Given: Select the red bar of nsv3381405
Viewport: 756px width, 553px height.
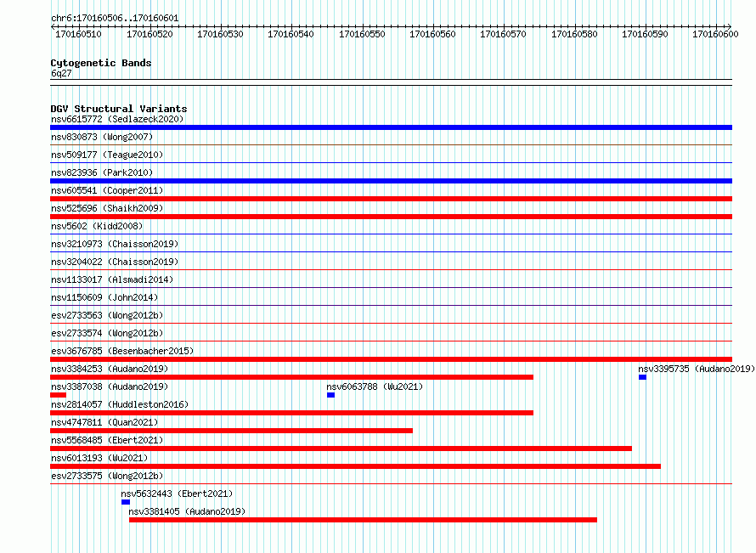Looking at the screenshot, I should tap(363, 520).
